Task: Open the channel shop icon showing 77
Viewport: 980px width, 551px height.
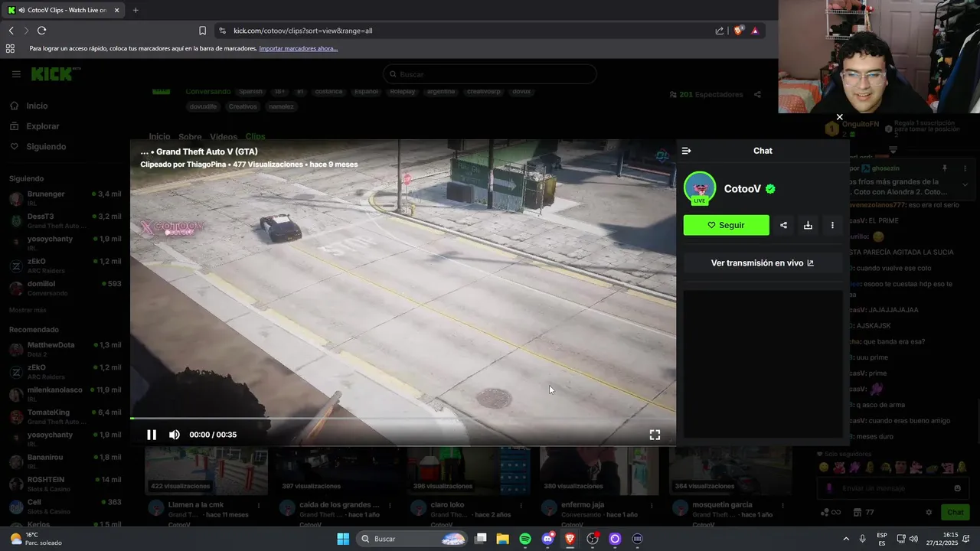Action: 864,513
